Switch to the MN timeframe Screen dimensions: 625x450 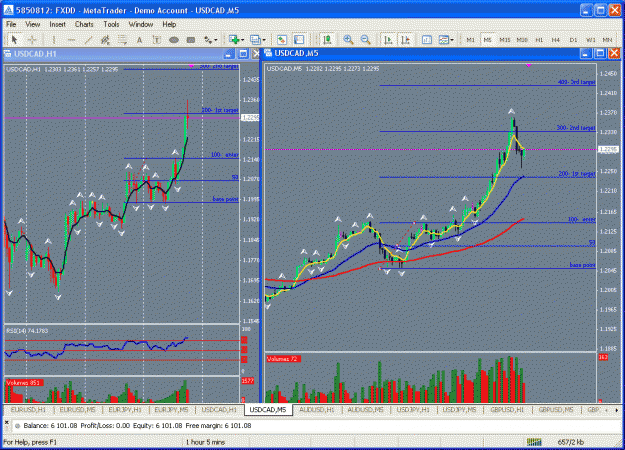pyautogui.click(x=607, y=40)
